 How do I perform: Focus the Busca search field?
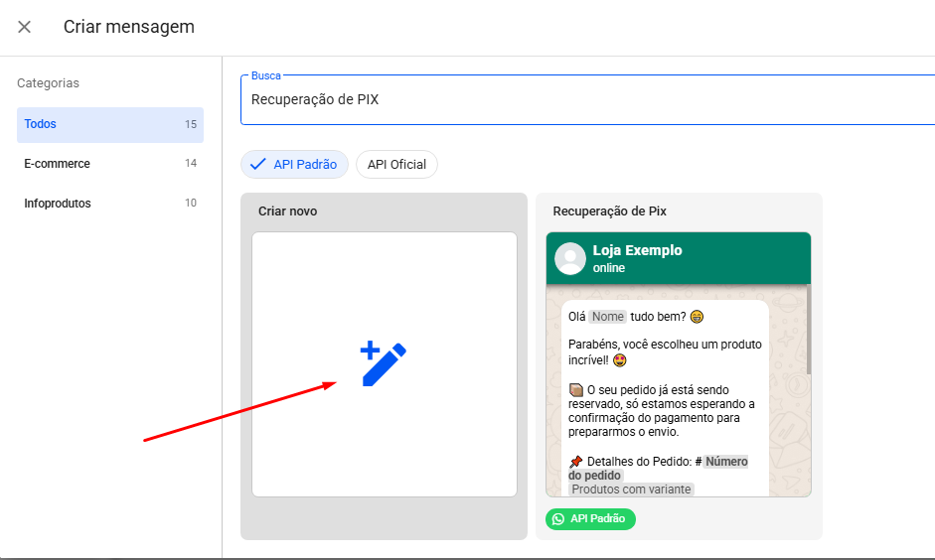click(x=586, y=100)
